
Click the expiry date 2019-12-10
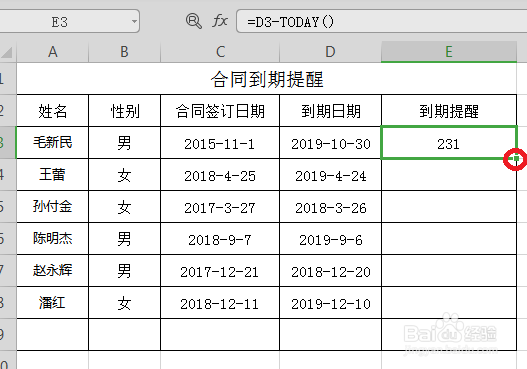click(x=330, y=303)
